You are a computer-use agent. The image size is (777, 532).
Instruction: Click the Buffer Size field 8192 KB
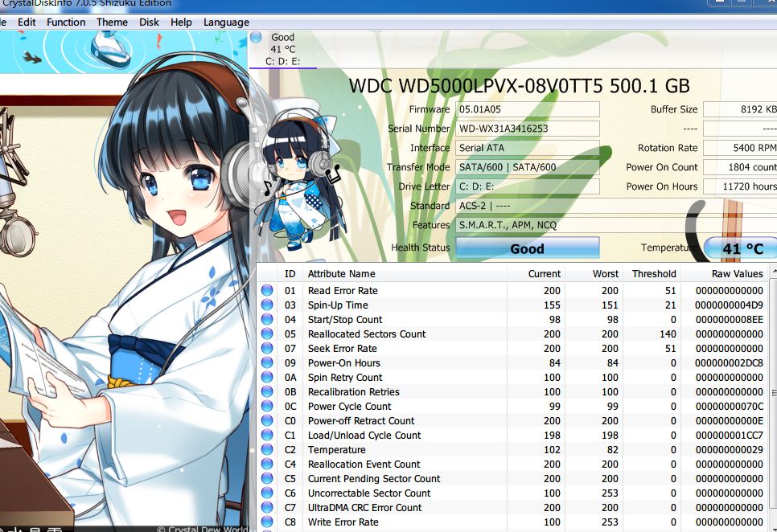(740, 109)
